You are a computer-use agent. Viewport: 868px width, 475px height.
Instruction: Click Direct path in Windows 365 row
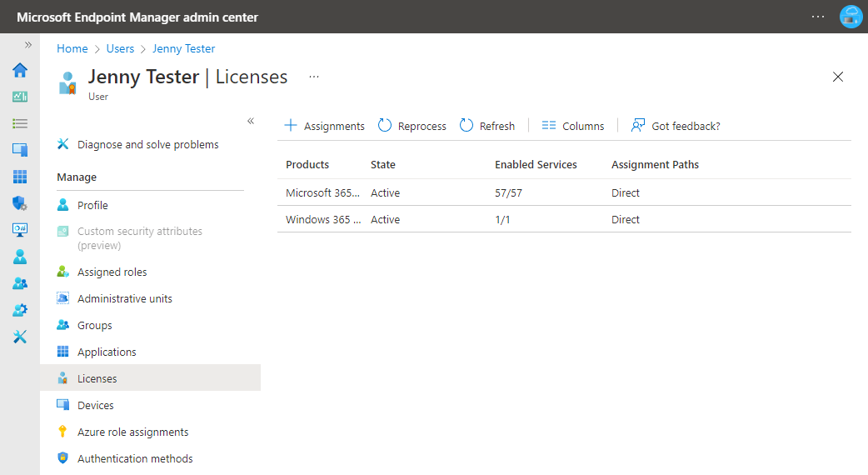[626, 220]
